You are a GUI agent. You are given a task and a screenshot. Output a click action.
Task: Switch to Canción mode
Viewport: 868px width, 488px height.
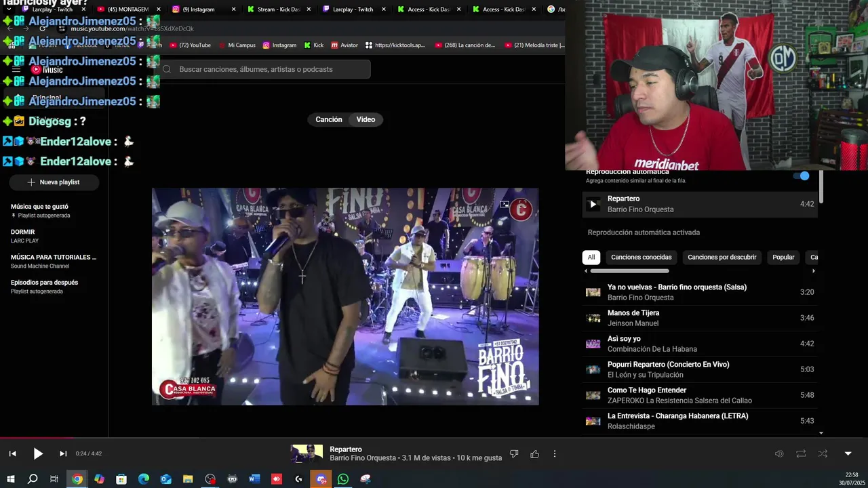[x=329, y=119]
